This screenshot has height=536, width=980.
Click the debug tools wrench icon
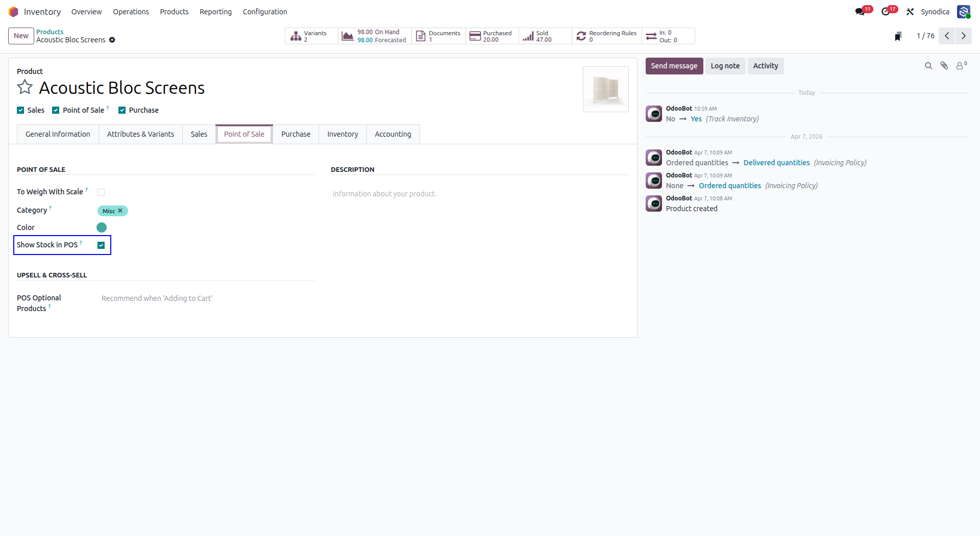(x=910, y=12)
